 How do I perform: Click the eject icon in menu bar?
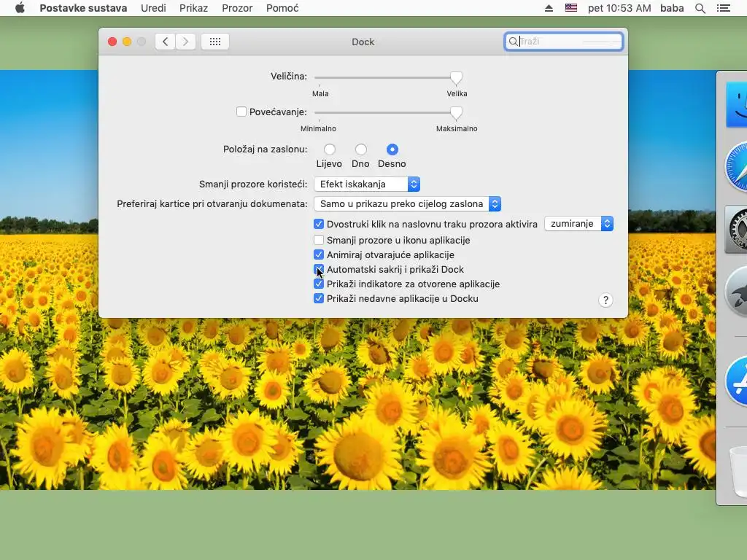pyautogui.click(x=549, y=8)
